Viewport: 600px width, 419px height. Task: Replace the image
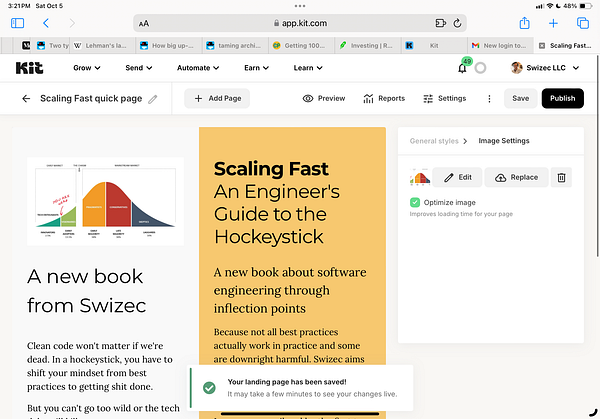coord(516,177)
